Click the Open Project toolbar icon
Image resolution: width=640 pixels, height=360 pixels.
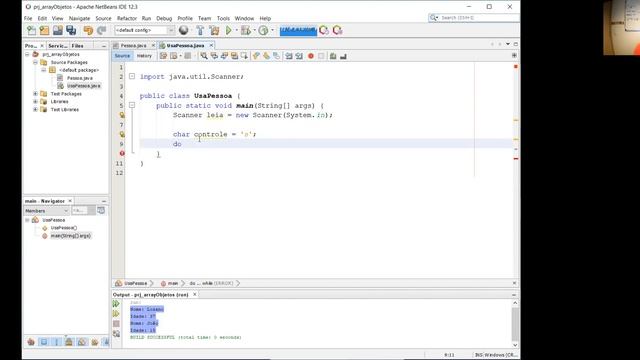tap(58, 30)
